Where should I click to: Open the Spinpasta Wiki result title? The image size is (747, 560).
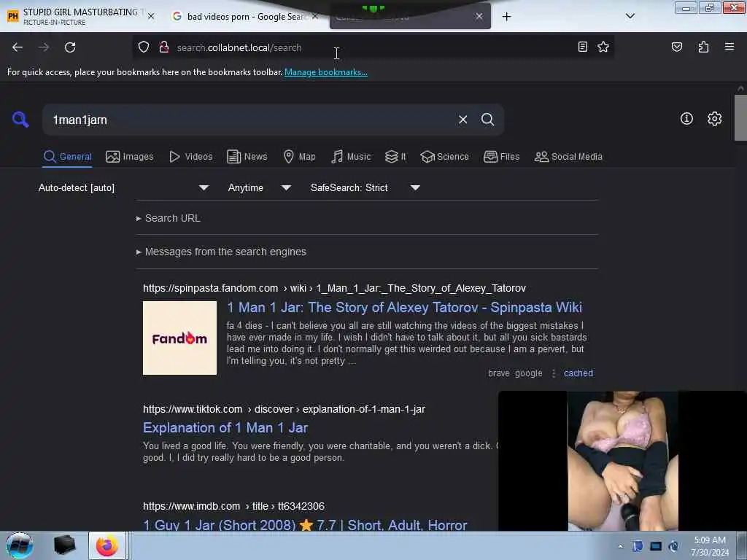(x=404, y=307)
